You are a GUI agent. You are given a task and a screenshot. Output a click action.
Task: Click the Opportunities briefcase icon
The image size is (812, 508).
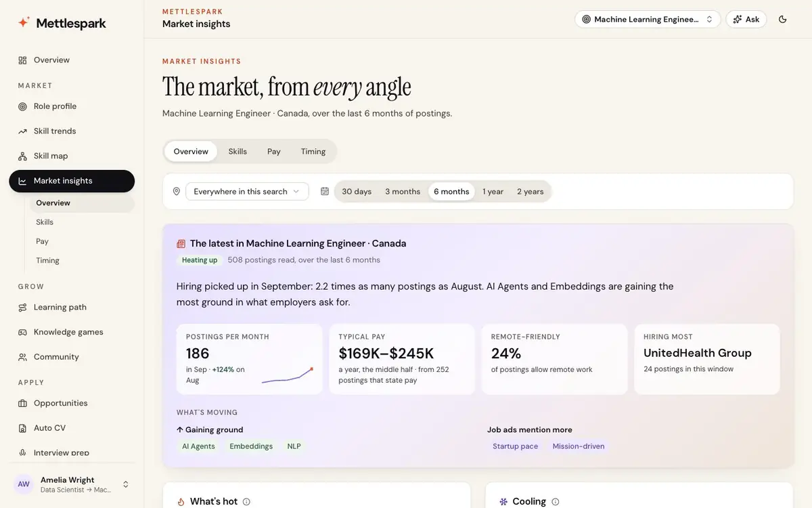click(22, 403)
